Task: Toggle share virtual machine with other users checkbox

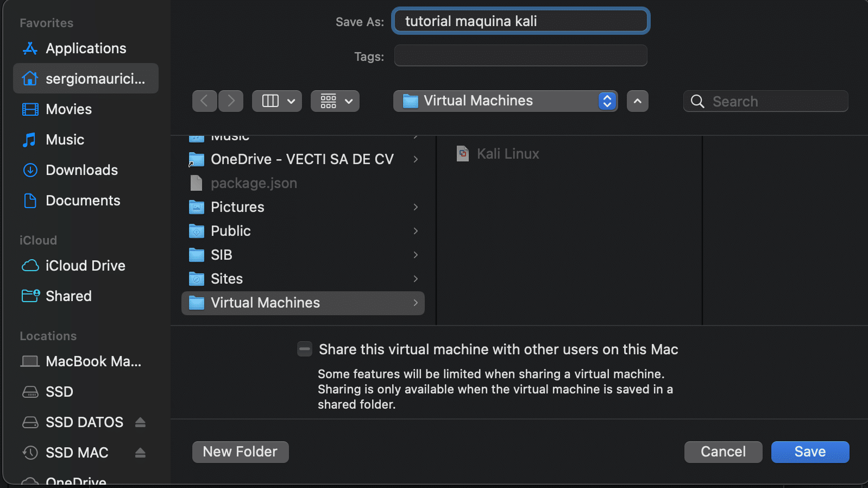Action: [x=305, y=349]
